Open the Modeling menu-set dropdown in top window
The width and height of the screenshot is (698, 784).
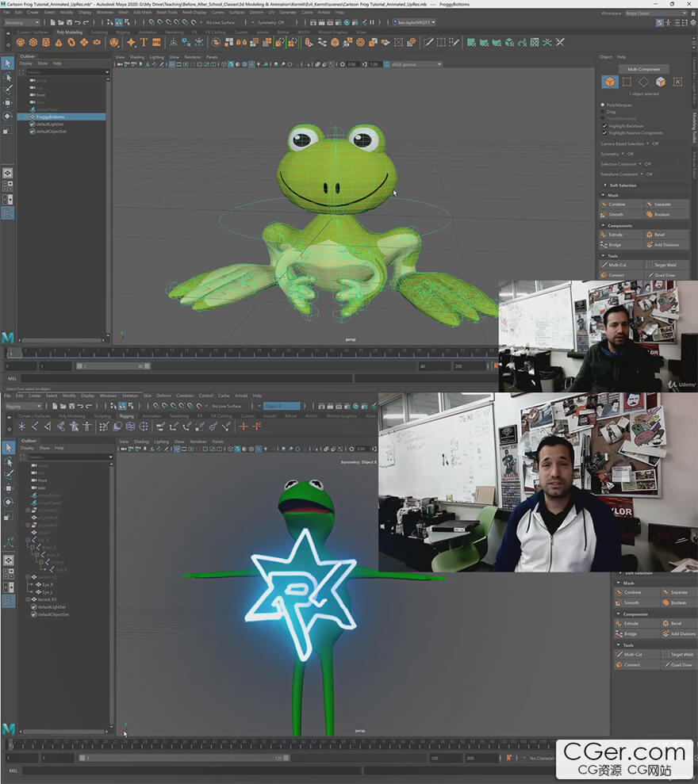pos(21,22)
